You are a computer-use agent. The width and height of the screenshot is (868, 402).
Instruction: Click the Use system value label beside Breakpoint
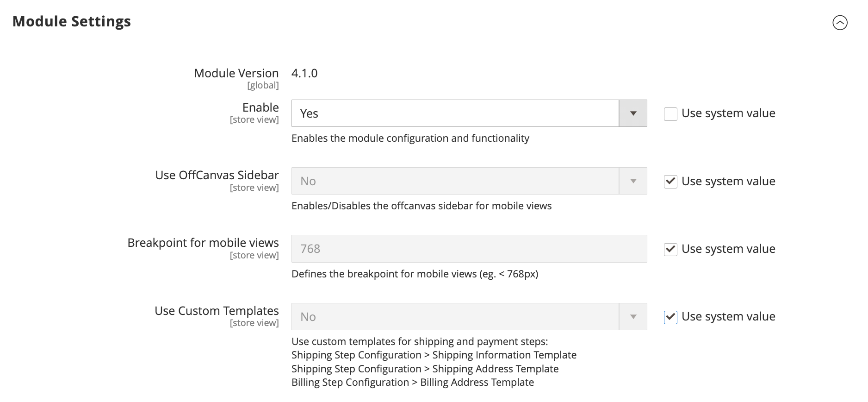pos(728,249)
